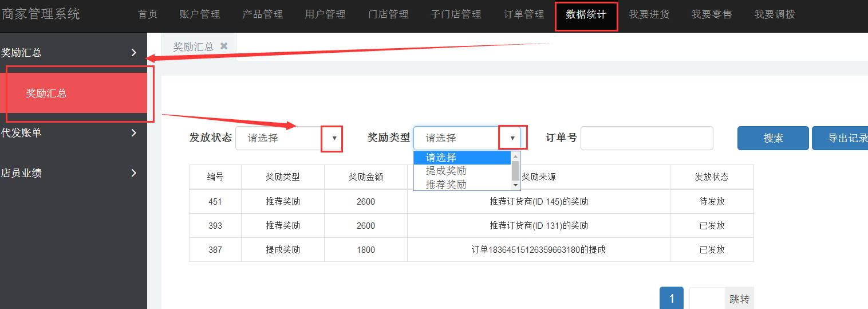Click row number 393
This screenshot has height=309, width=868.
[215, 226]
